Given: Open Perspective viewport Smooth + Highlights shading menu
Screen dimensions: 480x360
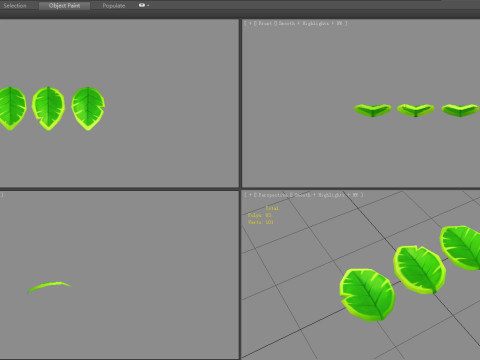Looking at the screenshot, I should point(319,195).
